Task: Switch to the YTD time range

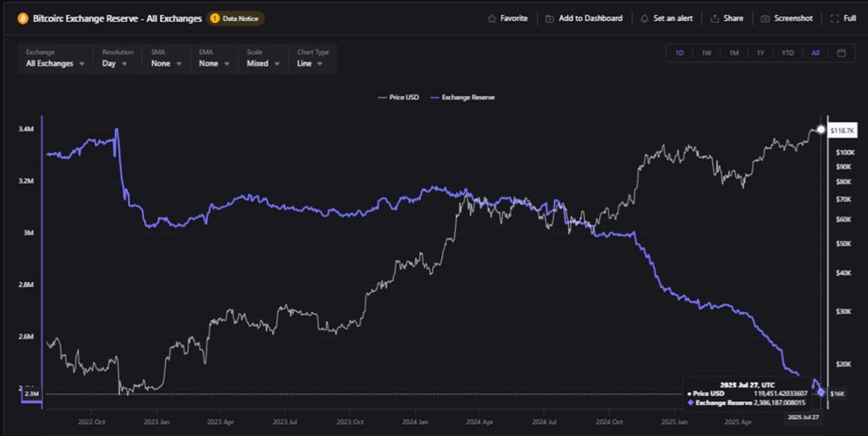Action: [787, 53]
